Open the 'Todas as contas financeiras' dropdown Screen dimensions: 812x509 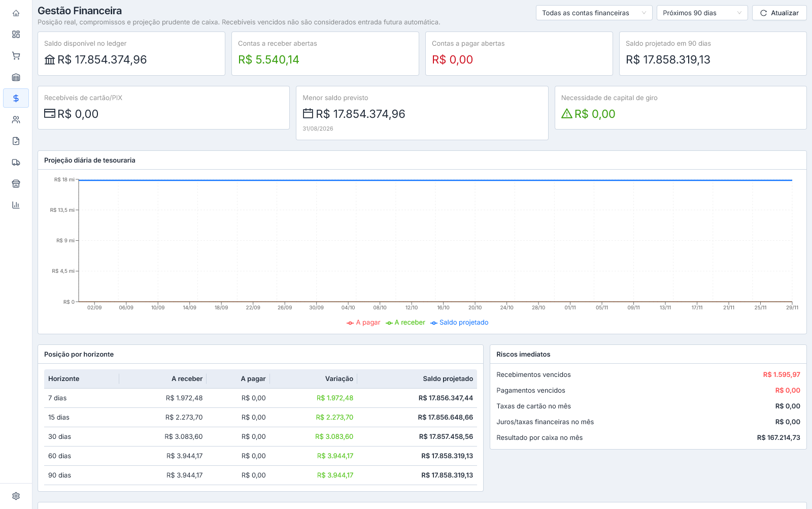pyautogui.click(x=594, y=13)
